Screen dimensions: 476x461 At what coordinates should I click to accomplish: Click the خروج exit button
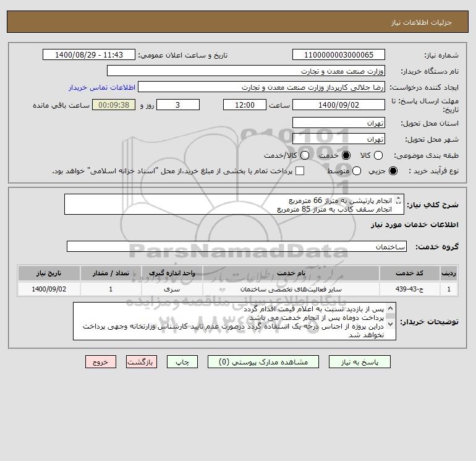pyautogui.click(x=101, y=362)
